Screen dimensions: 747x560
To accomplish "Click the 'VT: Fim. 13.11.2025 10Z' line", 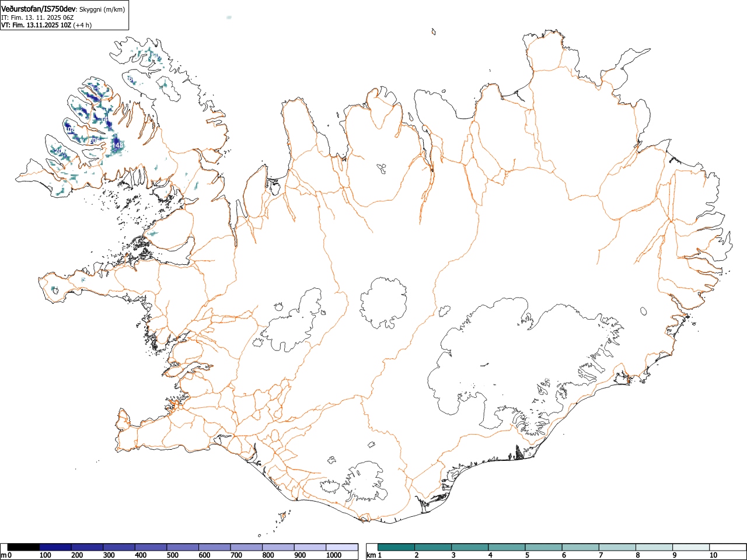I will (36, 25).
